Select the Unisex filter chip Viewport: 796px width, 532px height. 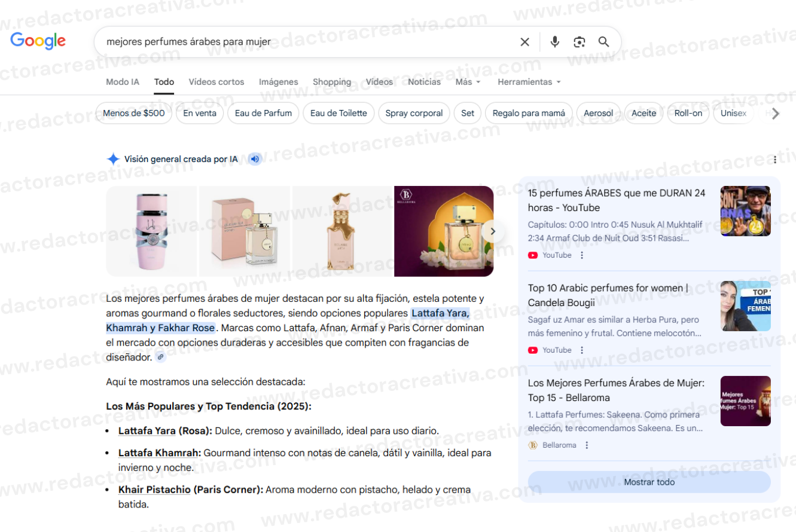(733, 113)
